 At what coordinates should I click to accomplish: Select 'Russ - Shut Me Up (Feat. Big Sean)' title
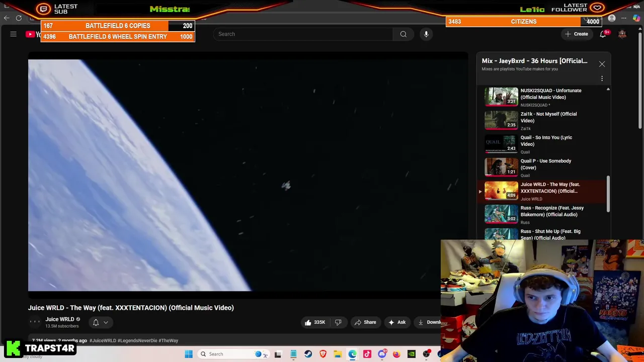[x=550, y=234]
